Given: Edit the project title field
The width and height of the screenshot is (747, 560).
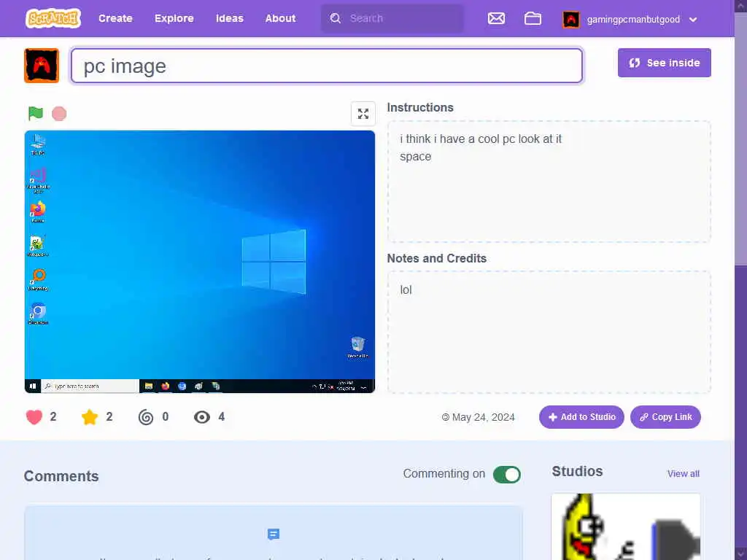Looking at the screenshot, I should point(327,65).
